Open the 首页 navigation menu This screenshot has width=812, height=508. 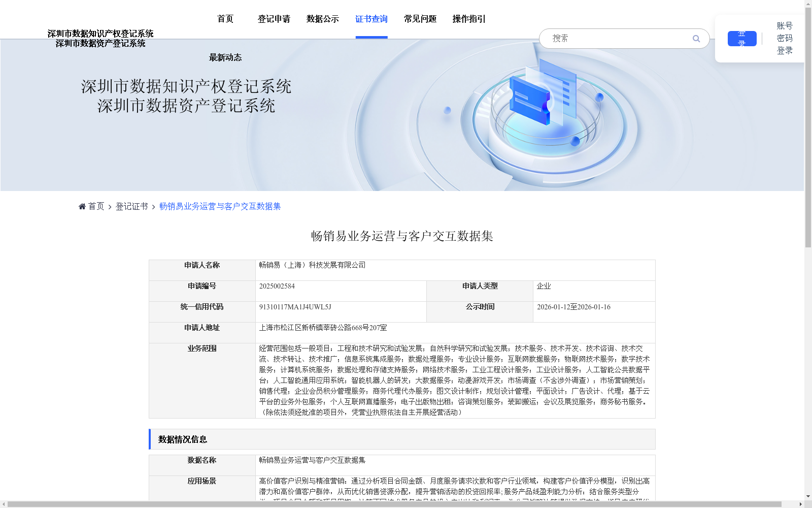pos(225,19)
